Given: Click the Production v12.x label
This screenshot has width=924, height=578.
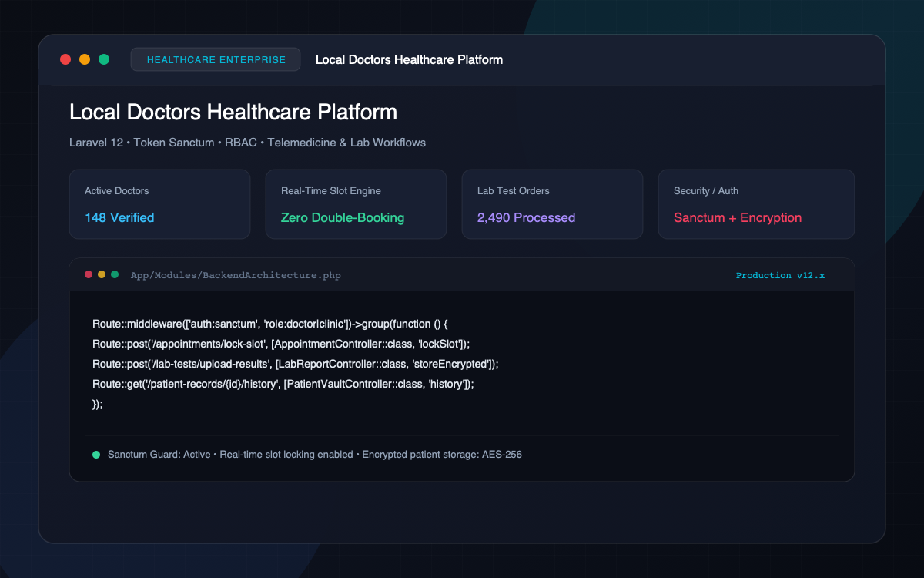Looking at the screenshot, I should click(780, 275).
